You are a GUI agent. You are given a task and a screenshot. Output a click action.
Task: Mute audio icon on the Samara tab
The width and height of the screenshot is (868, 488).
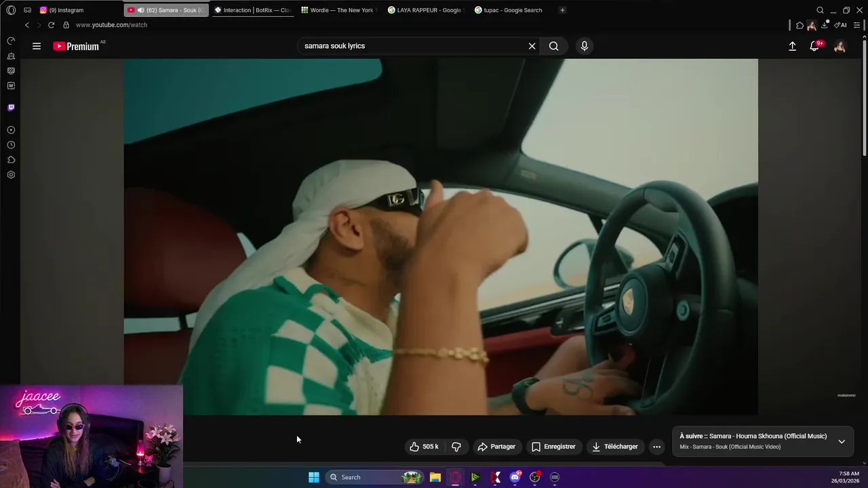click(x=140, y=10)
